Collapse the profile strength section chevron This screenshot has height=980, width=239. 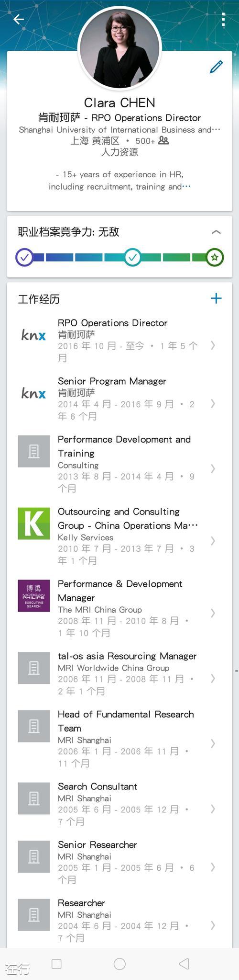tap(216, 232)
